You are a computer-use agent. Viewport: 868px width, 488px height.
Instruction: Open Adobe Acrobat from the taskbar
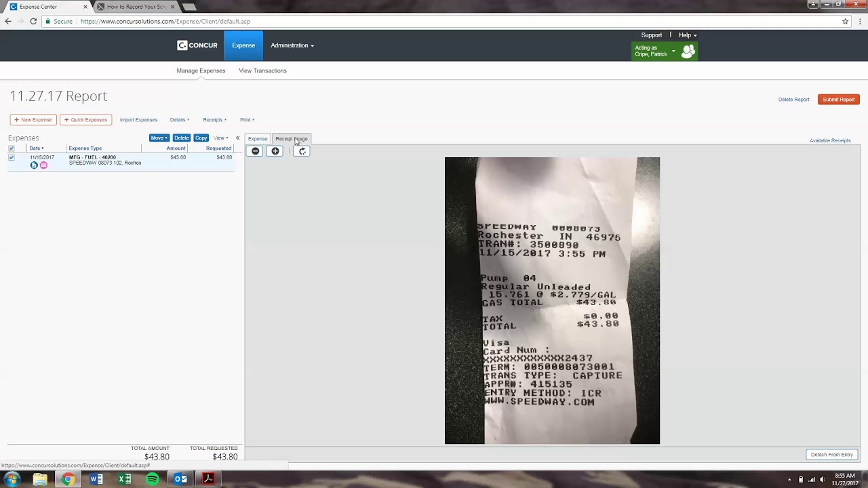[x=208, y=479]
